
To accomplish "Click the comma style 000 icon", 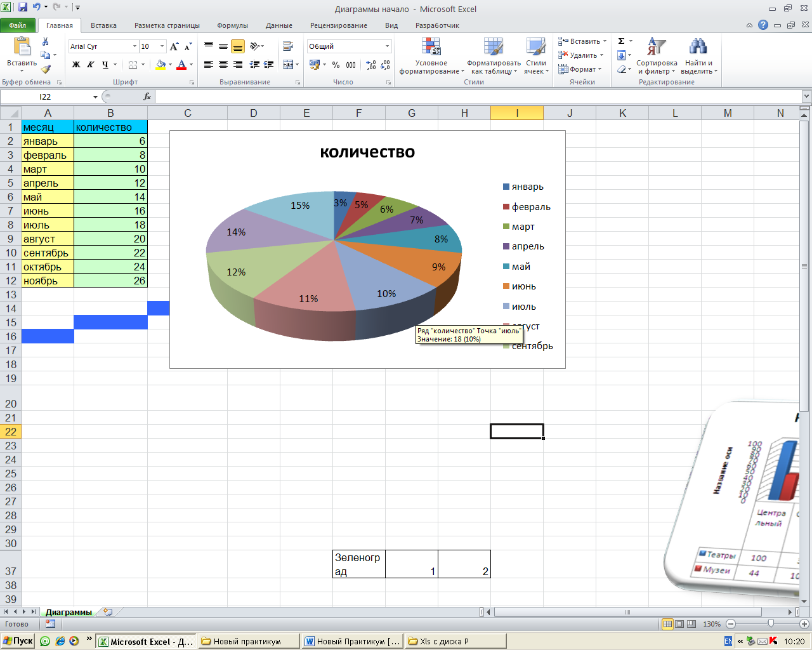I will 351,65.
